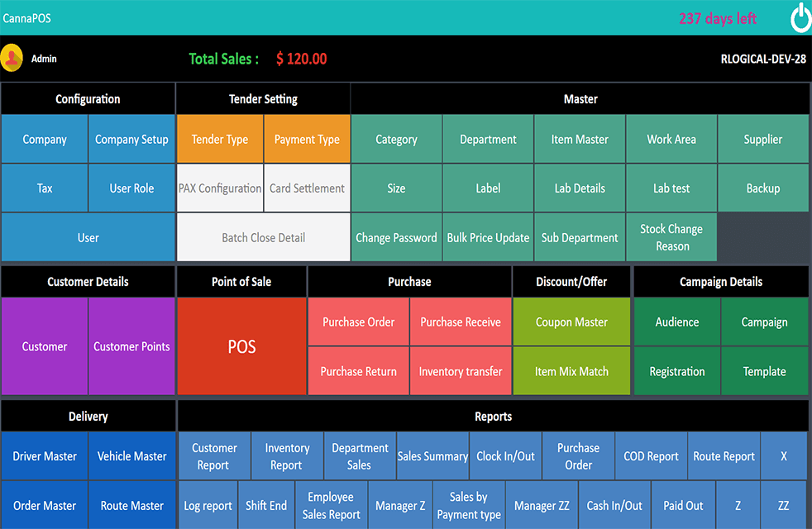Open the Purchase Order tile under Purchase
Image resolution: width=812 pixels, height=529 pixels.
point(358,322)
